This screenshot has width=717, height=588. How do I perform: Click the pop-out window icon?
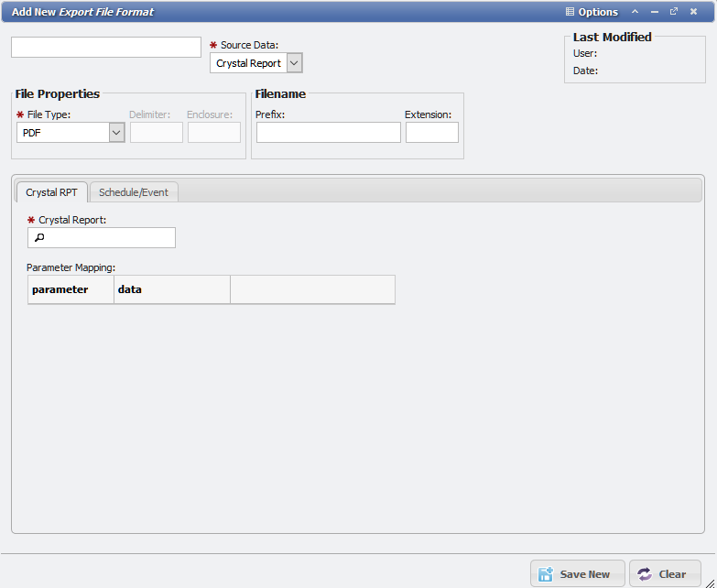pos(674,12)
